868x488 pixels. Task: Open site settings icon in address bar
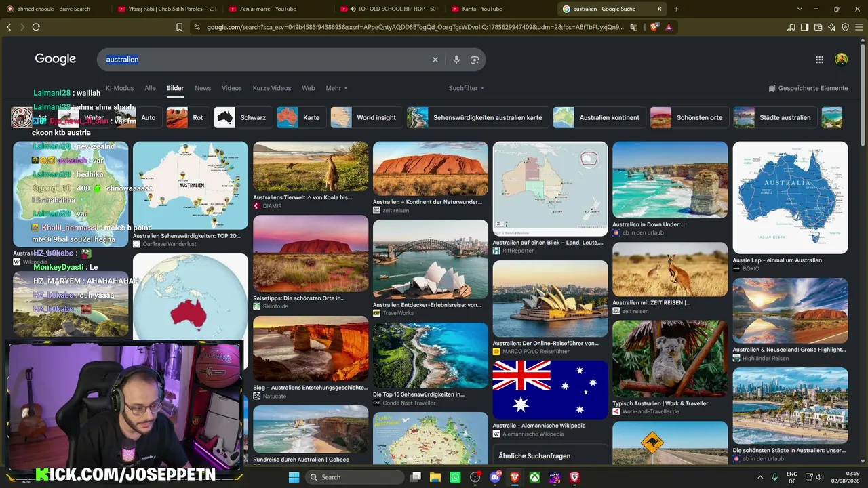(197, 27)
